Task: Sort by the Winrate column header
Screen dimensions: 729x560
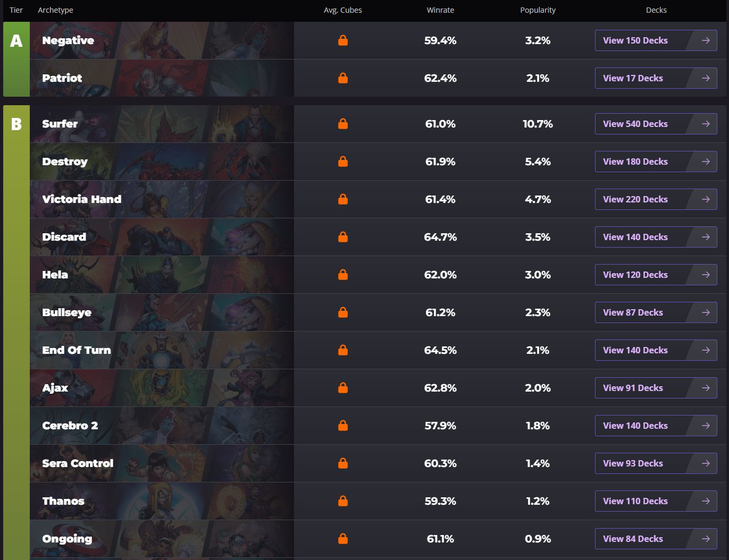Action: (x=440, y=10)
